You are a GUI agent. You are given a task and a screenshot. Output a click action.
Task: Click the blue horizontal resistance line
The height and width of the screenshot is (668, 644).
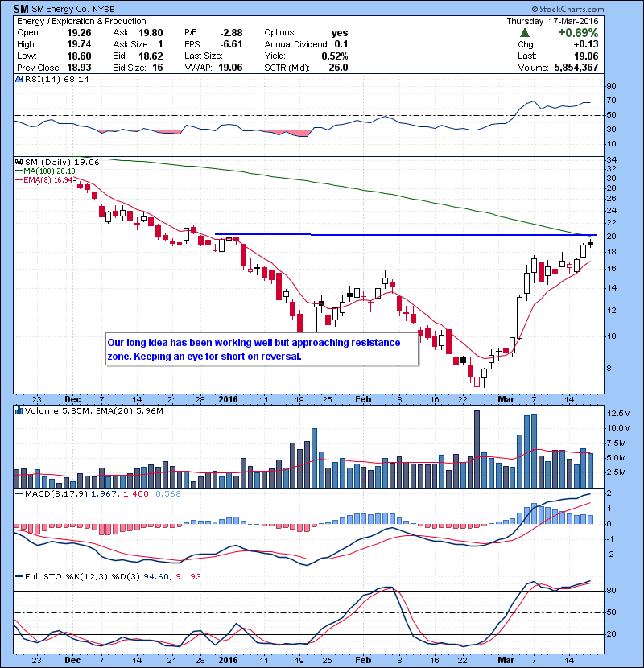click(x=406, y=235)
